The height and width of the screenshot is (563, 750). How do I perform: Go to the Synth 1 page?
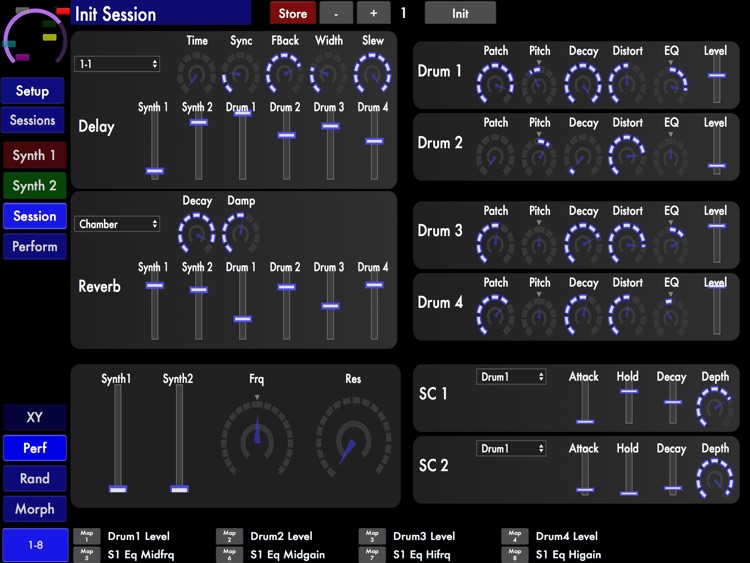click(34, 155)
